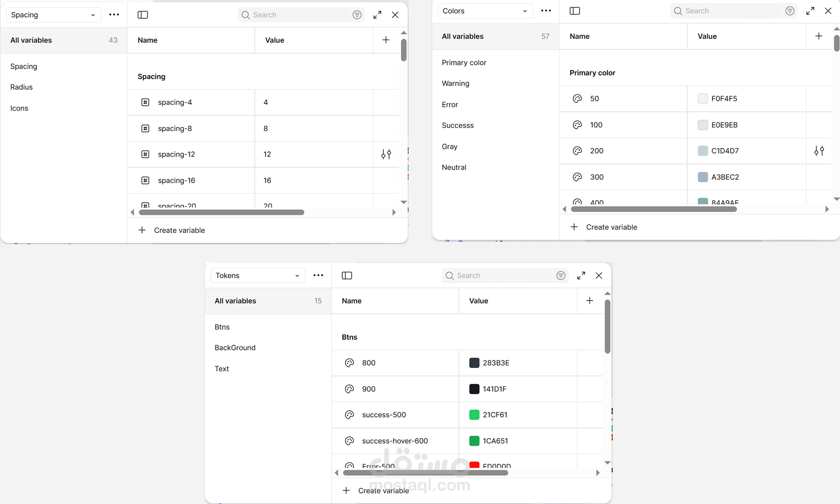Viewport: 840px width, 504px height.
Task: Select Radius group in Spacing sidebar
Action: click(x=21, y=87)
